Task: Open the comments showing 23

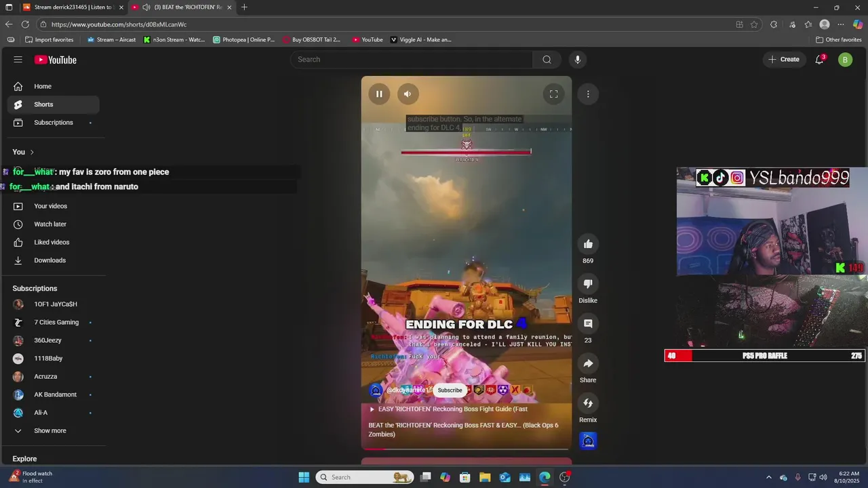Action: click(x=588, y=324)
